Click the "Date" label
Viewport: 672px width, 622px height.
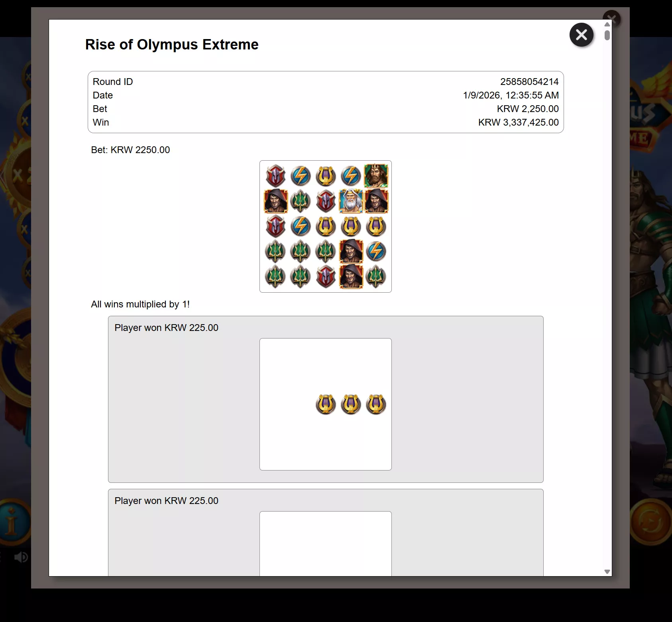pos(103,95)
